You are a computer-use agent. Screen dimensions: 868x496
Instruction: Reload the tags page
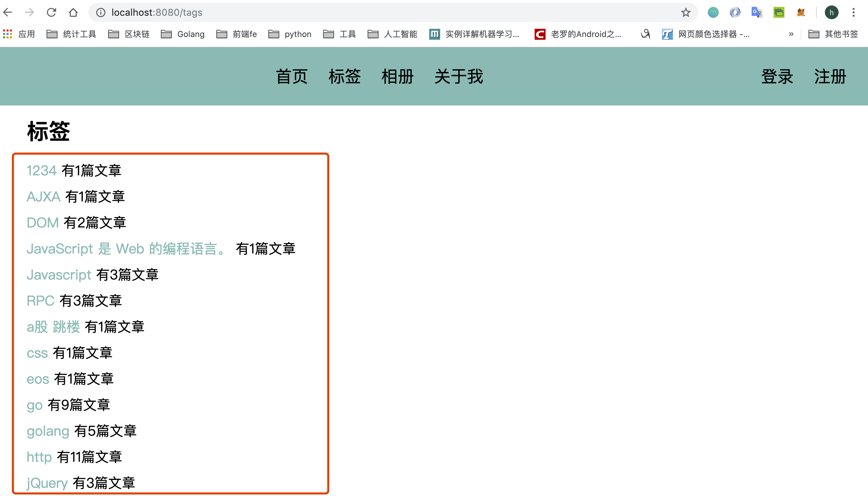[52, 12]
